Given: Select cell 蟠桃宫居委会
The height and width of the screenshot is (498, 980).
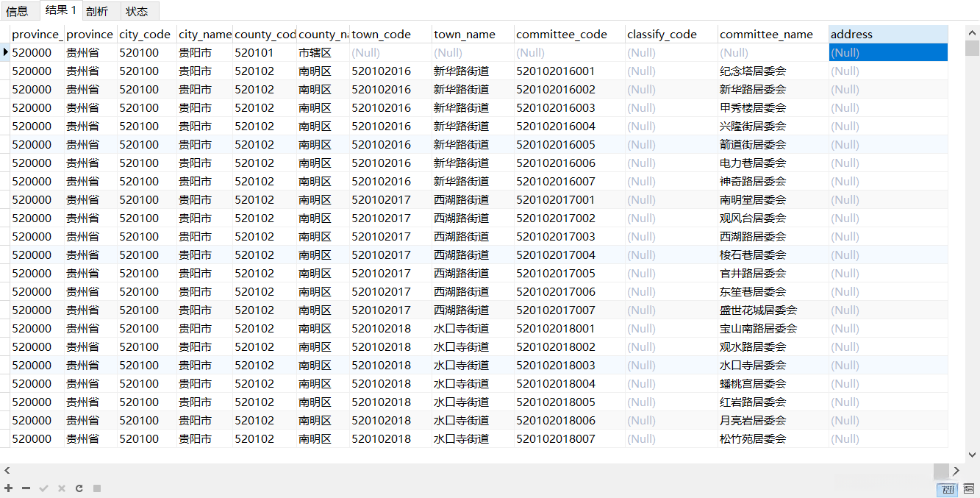Looking at the screenshot, I should (x=773, y=383).
